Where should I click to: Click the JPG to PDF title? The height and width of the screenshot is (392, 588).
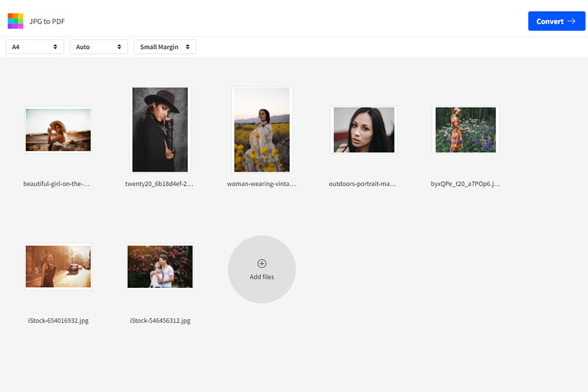point(47,21)
